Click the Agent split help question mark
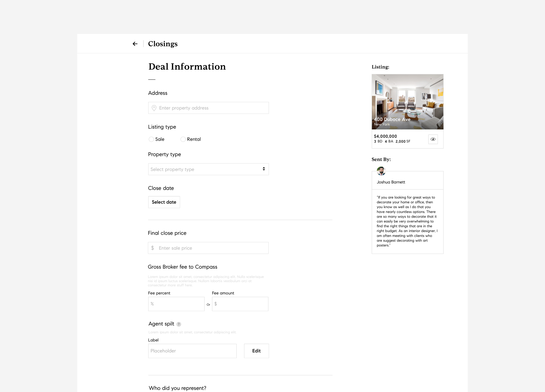 (179, 324)
